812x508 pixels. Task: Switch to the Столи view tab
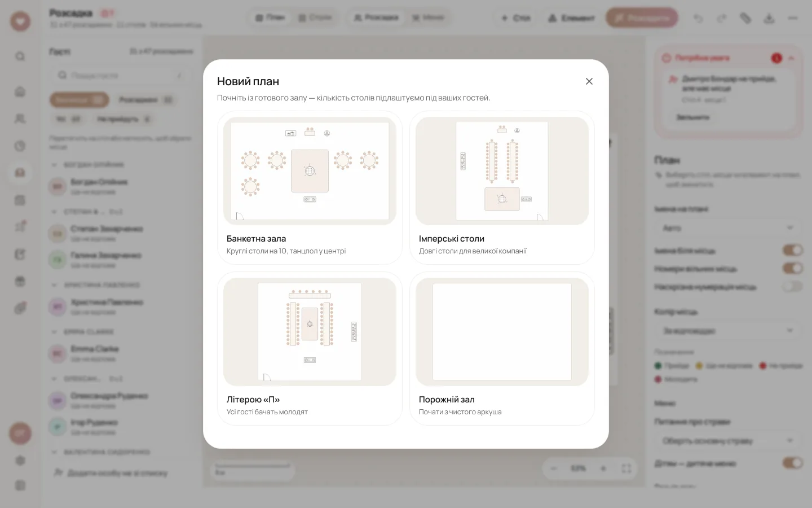(315, 17)
